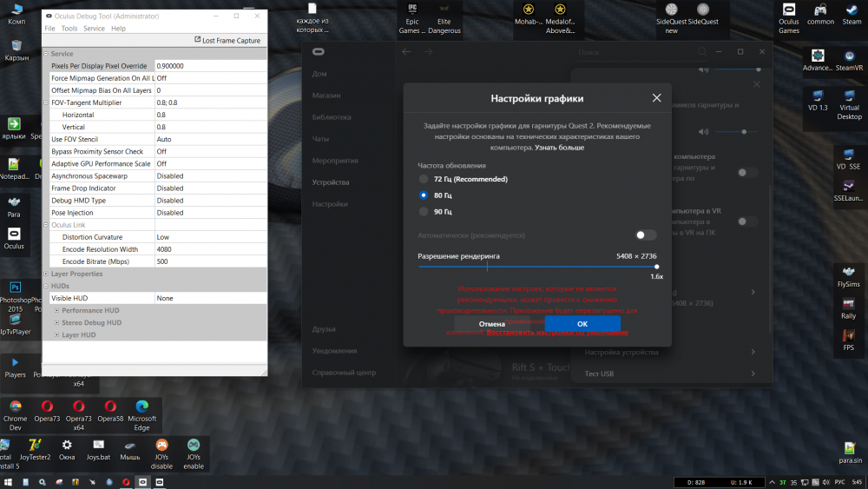The image size is (868, 489).
Task: Open the Узнать больше link
Action: click(x=559, y=148)
